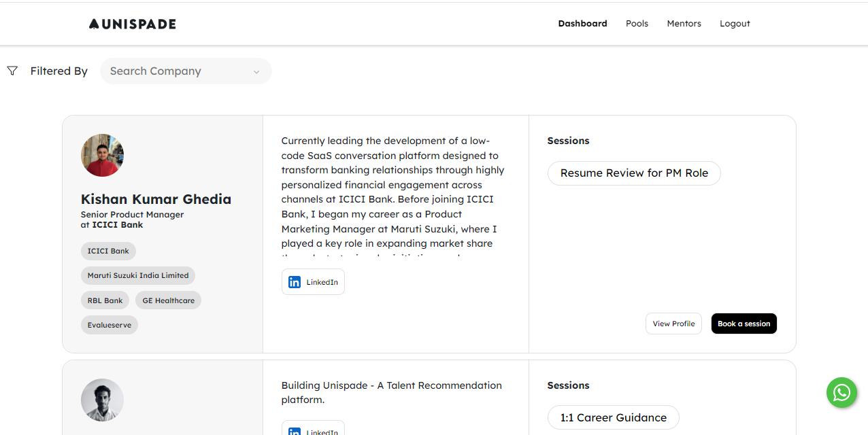Go to the Dashboard menu item
This screenshot has height=435, width=868.
(x=582, y=23)
